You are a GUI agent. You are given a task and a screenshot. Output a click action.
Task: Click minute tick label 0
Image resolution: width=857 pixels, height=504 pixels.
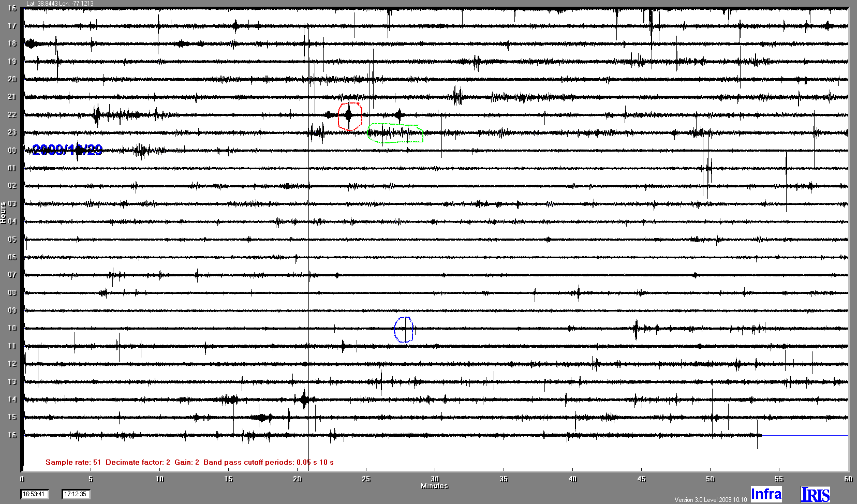[22, 479]
